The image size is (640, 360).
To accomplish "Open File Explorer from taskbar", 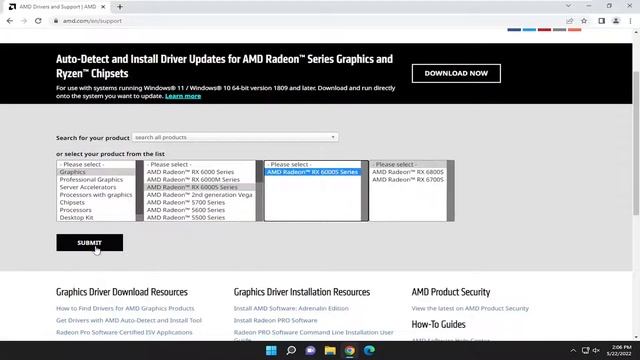I will click(330, 351).
